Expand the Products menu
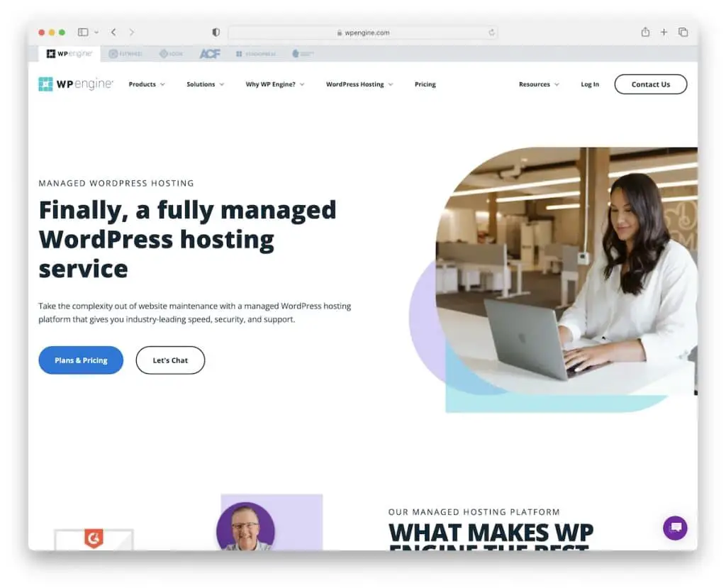Screen dimensions: 726x588 coord(147,84)
